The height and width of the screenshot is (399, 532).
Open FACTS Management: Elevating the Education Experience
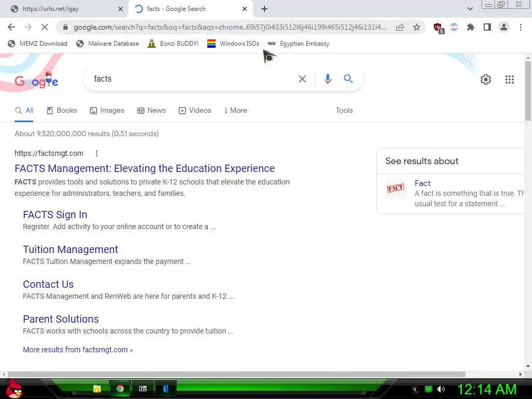tap(144, 169)
